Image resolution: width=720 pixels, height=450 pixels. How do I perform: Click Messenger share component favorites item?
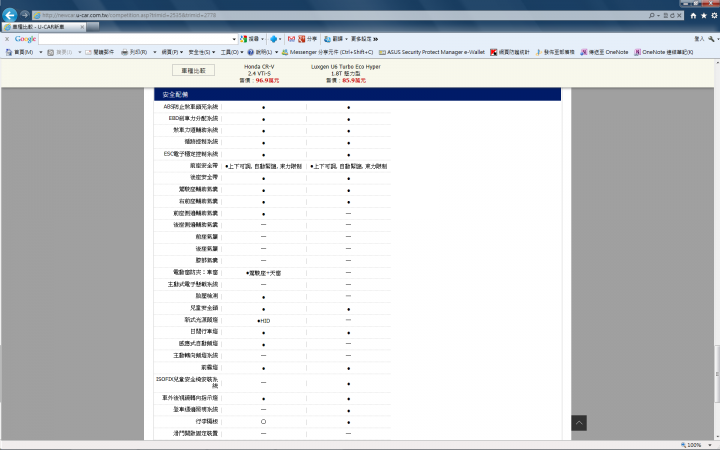pos(327,52)
